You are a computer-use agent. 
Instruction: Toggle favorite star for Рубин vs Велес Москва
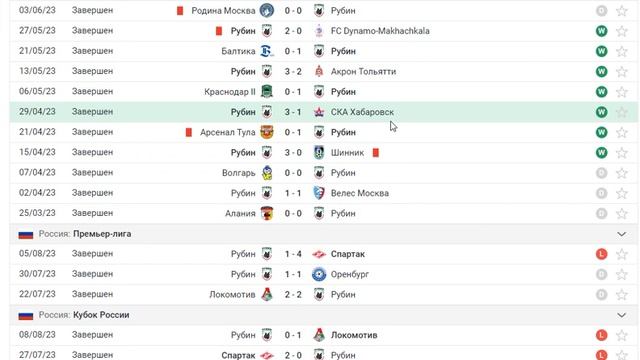[622, 193]
